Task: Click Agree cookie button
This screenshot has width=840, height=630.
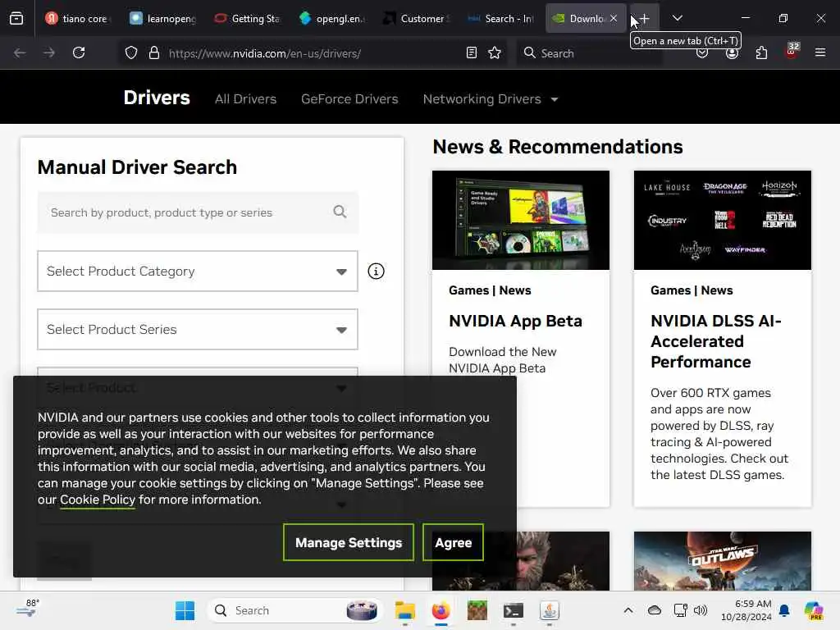Action: coord(453,543)
